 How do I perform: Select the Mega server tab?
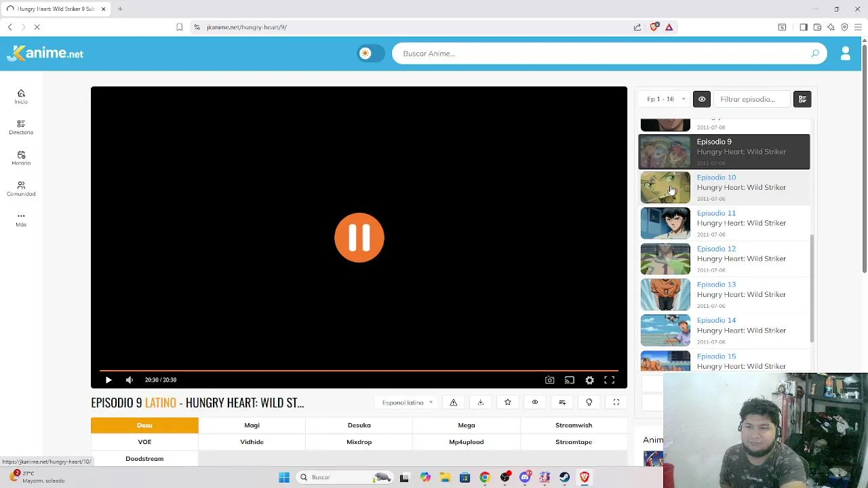click(x=467, y=426)
